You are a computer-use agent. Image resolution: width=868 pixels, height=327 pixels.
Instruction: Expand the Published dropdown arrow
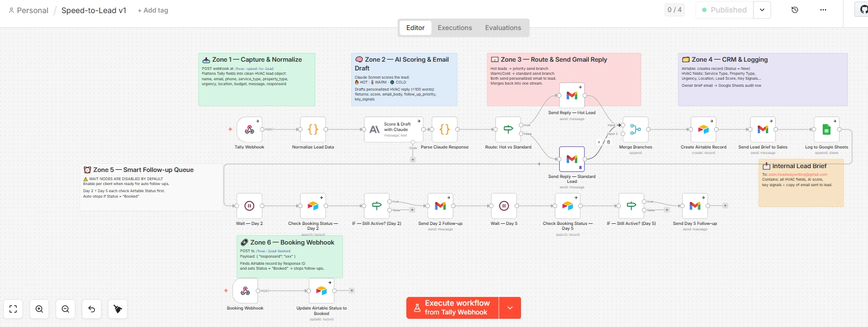pos(762,10)
